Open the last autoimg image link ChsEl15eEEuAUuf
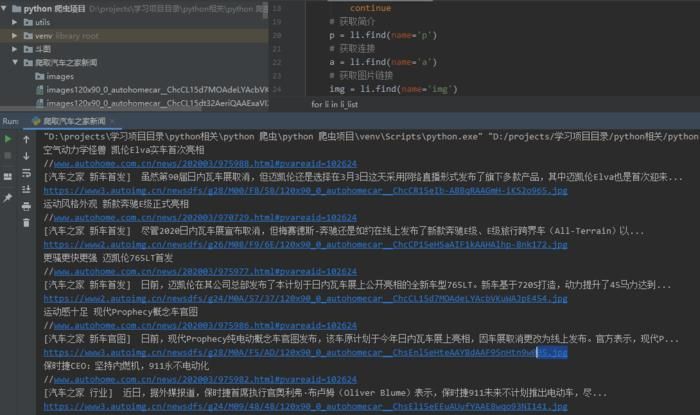The image size is (700, 415). pyautogui.click(x=305, y=407)
